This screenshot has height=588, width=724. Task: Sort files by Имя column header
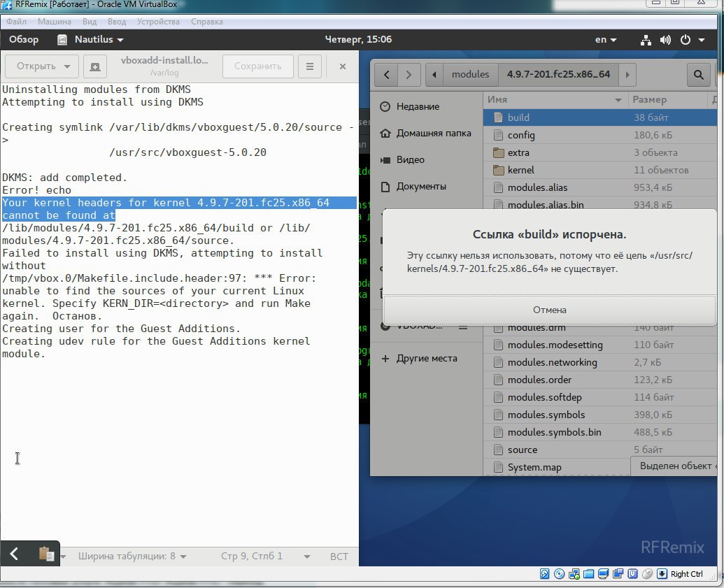[555, 100]
